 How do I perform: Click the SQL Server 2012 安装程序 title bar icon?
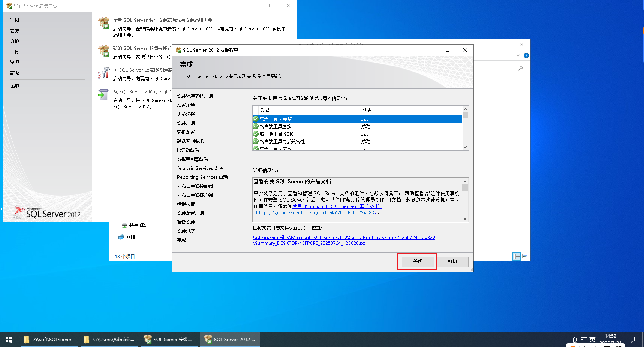click(178, 50)
